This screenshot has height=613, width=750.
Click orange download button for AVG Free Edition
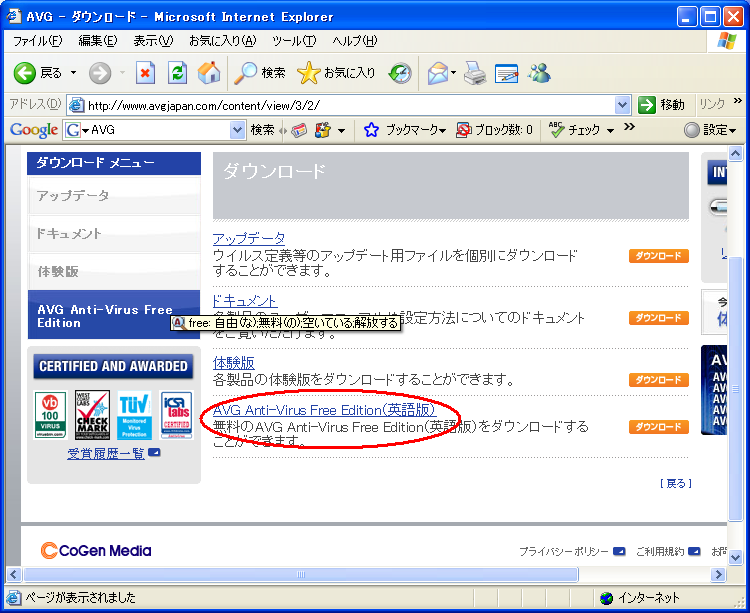point(659,427)
